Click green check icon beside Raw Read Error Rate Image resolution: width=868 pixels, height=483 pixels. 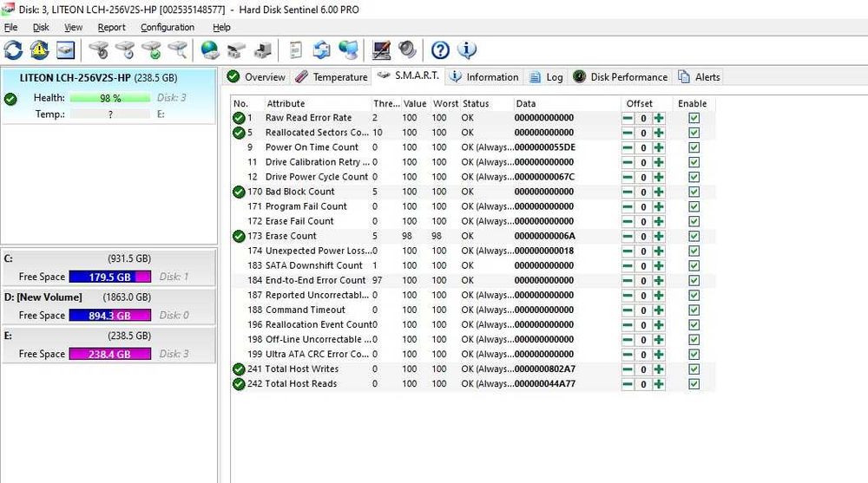pyautogui.click(x=239, y=118)
